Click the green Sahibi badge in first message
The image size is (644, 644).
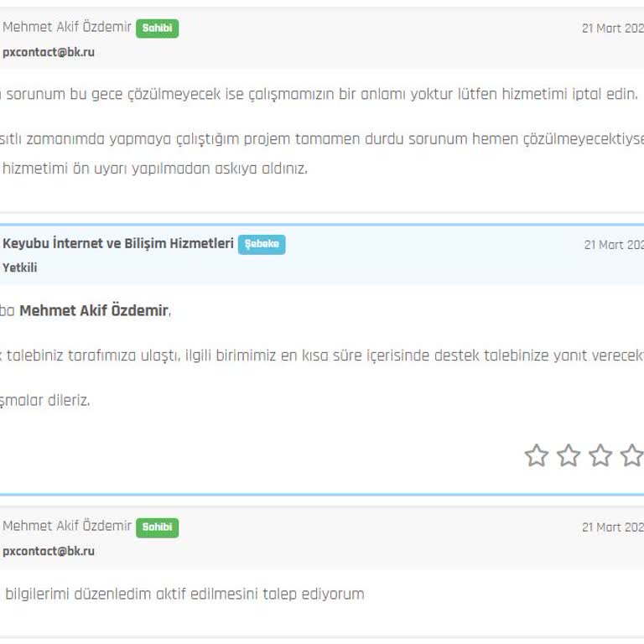tap(157, 29)
